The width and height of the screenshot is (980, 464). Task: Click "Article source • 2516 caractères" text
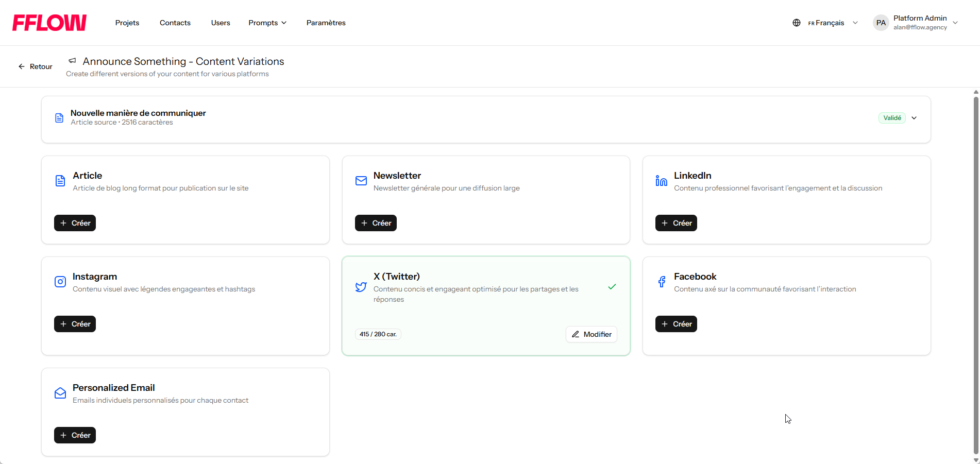pos(122,122)
